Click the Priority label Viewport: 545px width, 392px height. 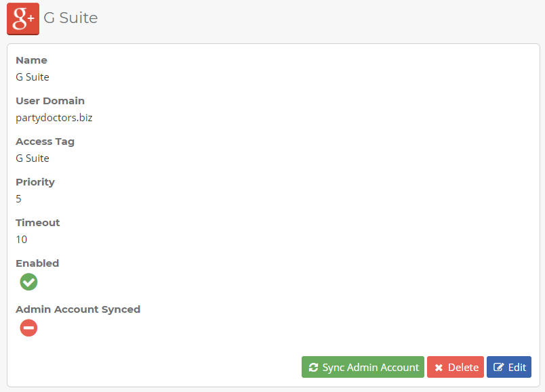point(35,182)
